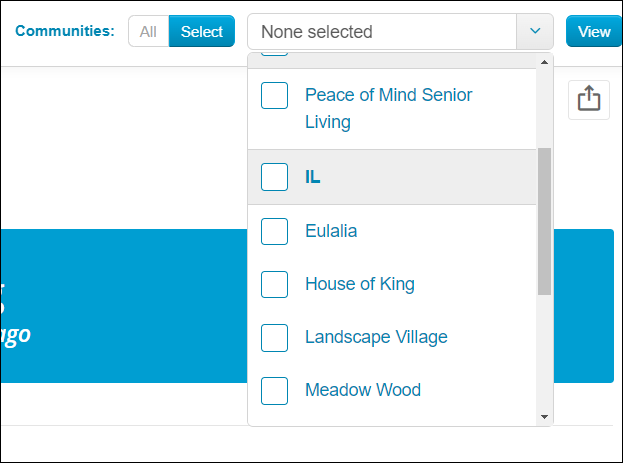Click the View button
Image resolution: width=623 pixels, height=463 pixels.
pos(594,31)
